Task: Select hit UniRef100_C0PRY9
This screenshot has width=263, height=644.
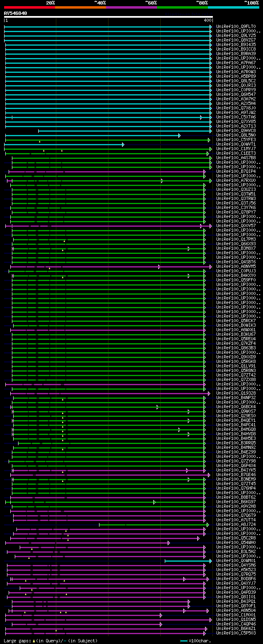Action: [236, 90]
